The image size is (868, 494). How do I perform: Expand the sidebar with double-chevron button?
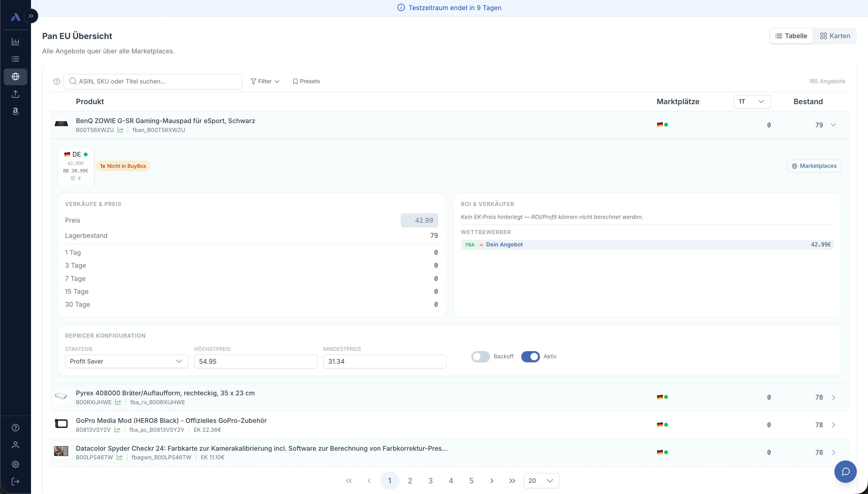(31, 16)
